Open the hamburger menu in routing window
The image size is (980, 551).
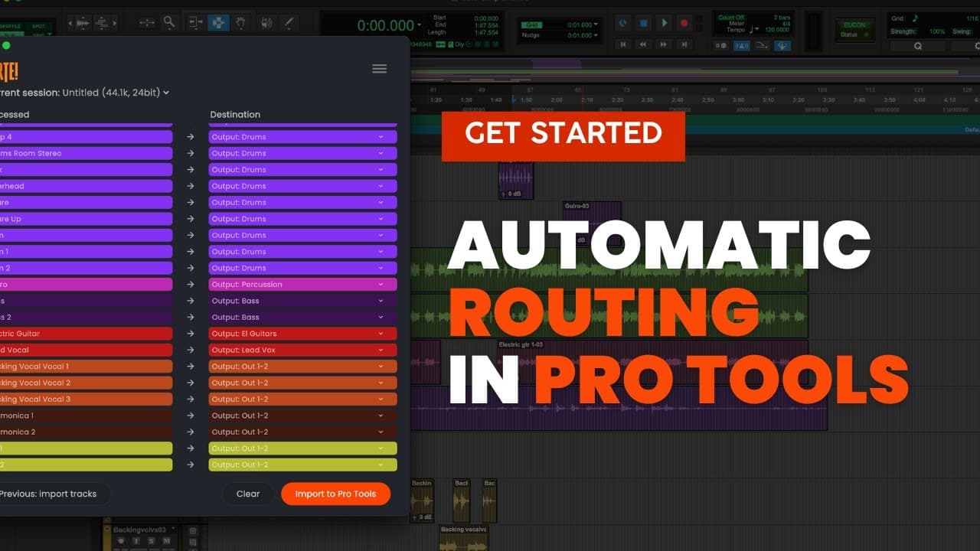click(x=379, y=69)
